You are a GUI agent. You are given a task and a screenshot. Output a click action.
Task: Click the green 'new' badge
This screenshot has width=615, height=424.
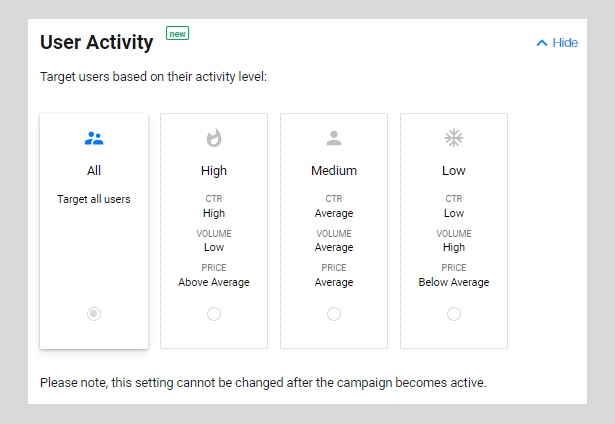tap(177, 33)
